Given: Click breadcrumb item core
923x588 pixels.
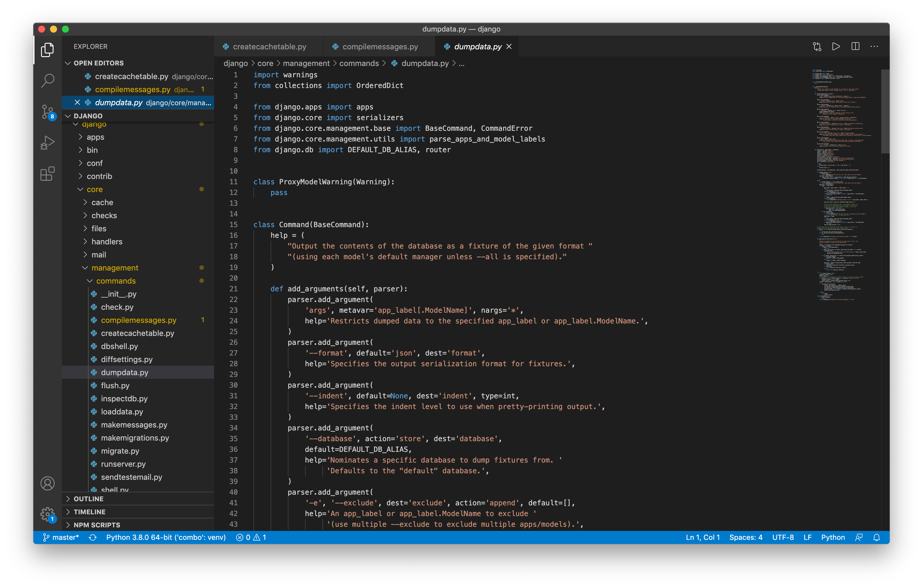Looking at the screenshot, I should click(265, 63).
